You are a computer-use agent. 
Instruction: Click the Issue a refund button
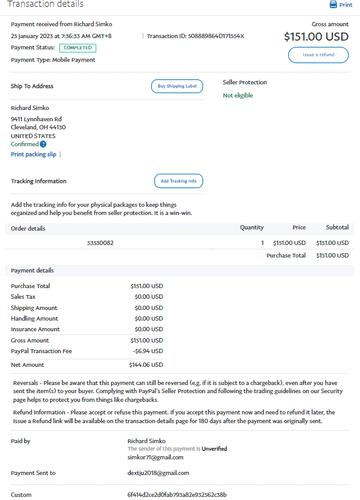point(318,55)
